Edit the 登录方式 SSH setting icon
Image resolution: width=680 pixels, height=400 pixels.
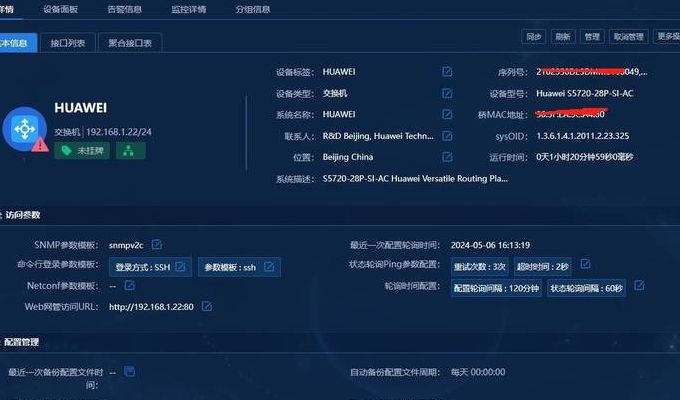(180, 267)
